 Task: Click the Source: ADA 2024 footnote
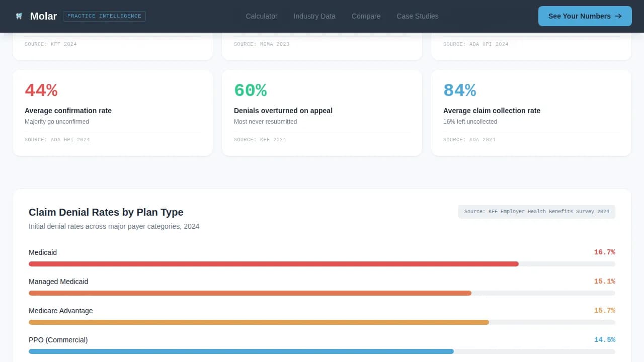469,140
